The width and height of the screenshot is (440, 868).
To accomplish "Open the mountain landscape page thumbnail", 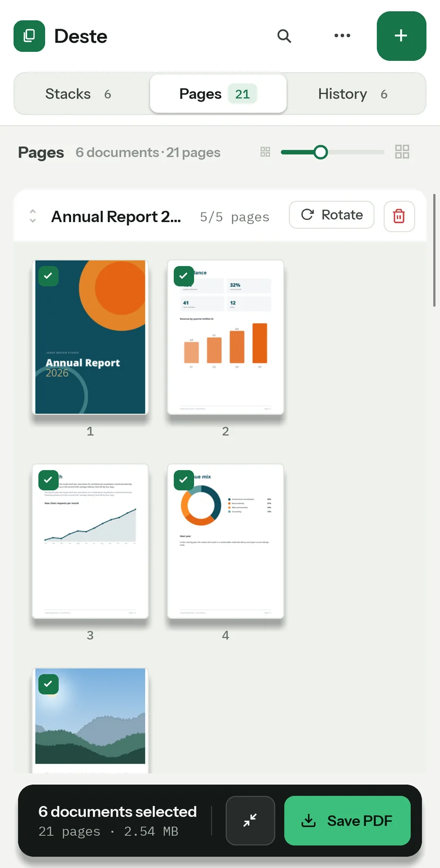I will pos(90,720).
